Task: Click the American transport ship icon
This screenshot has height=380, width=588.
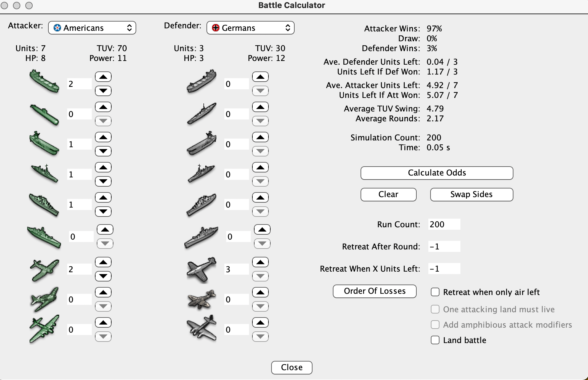Action: pos(44,82)
